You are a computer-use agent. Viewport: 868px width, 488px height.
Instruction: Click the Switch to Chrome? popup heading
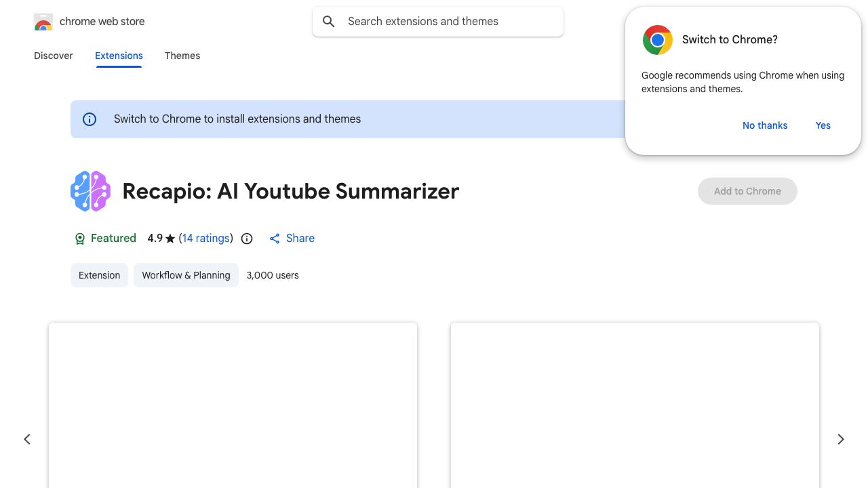730,40
